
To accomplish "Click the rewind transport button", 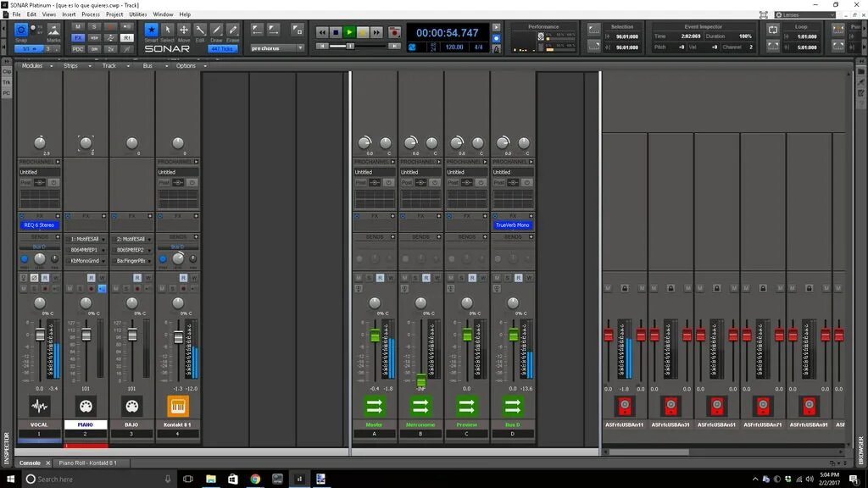I will tap(322, 33).
